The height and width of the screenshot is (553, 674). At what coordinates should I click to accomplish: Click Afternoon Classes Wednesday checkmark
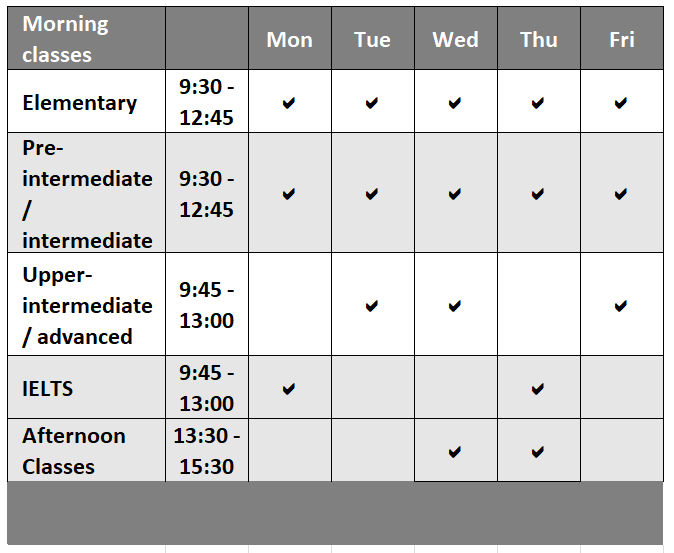(x=455, y=452)
